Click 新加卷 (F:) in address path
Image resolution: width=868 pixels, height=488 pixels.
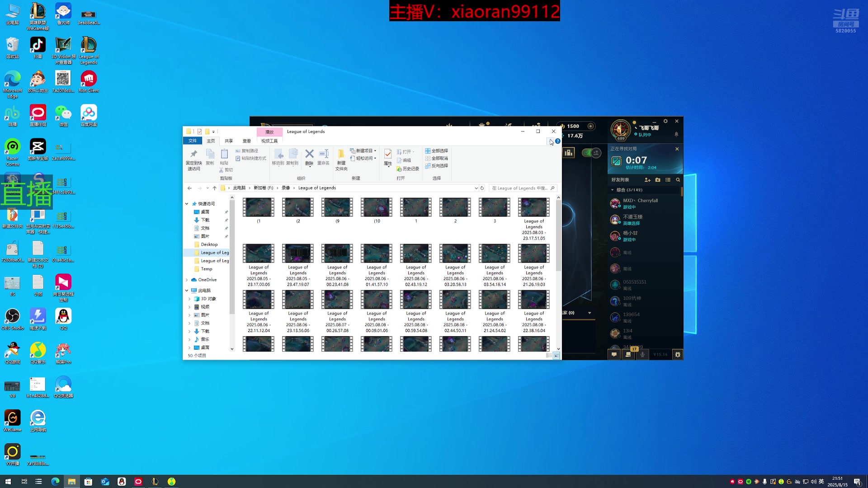point(263,188)
